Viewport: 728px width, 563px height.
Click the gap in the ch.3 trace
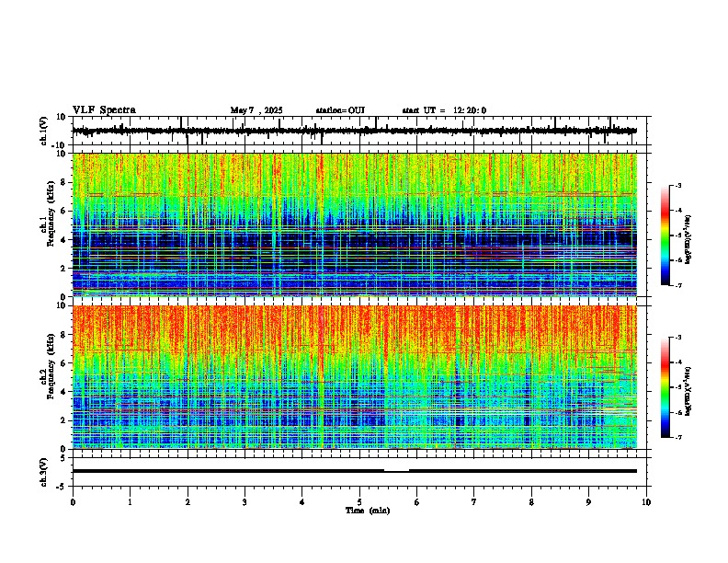tap(396, 471)
